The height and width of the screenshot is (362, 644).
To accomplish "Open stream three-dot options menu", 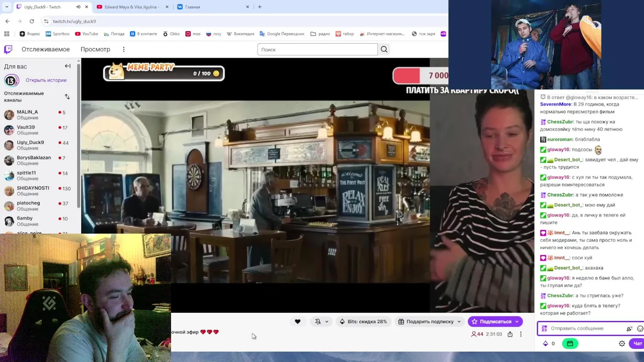I will coord(521,334).
